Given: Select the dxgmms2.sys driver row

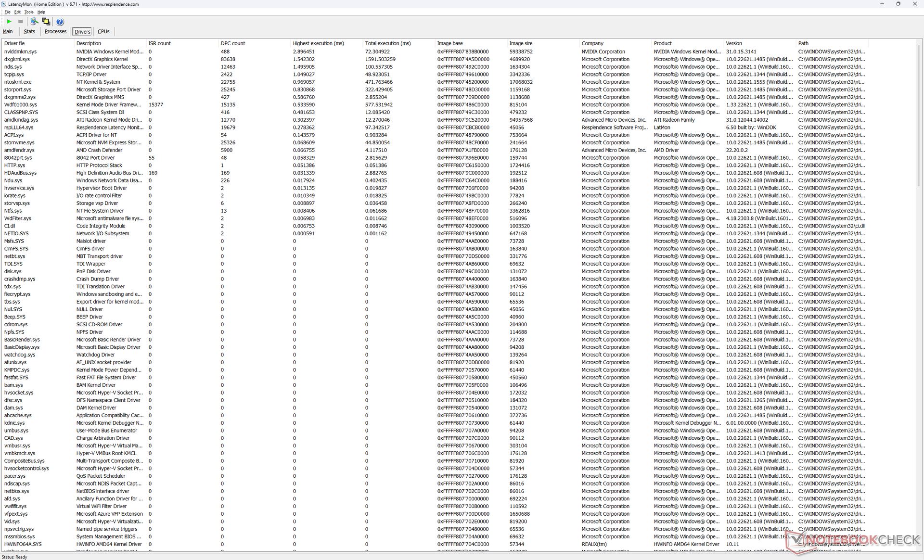Looking at the screenshot, I should (x=435, y=97).
